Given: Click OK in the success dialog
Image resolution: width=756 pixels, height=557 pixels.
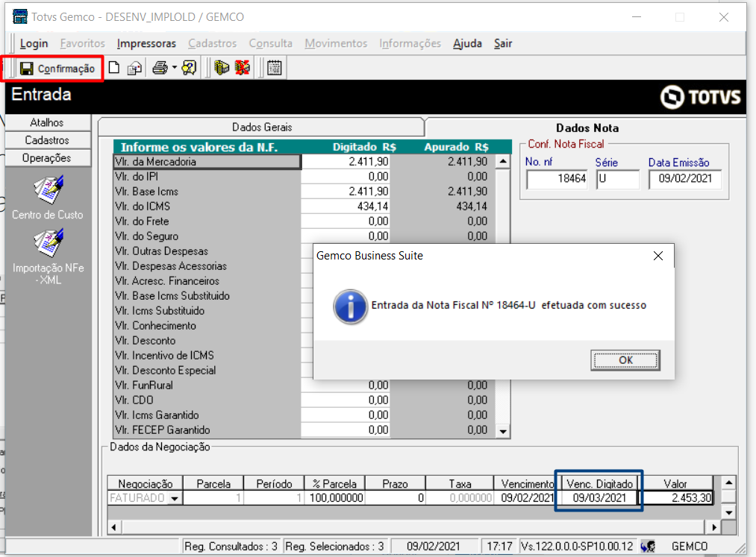Looking at the screenshot, I should click(625, 360).
